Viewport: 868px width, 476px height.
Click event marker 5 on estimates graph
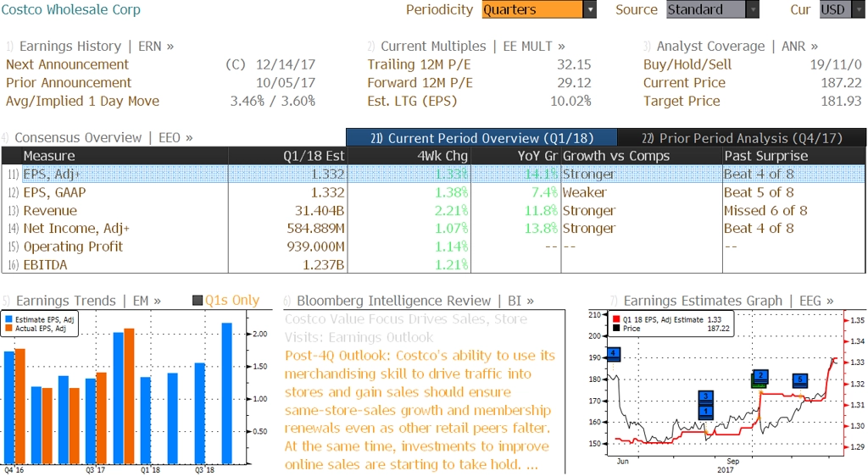(x=800, y=379)
